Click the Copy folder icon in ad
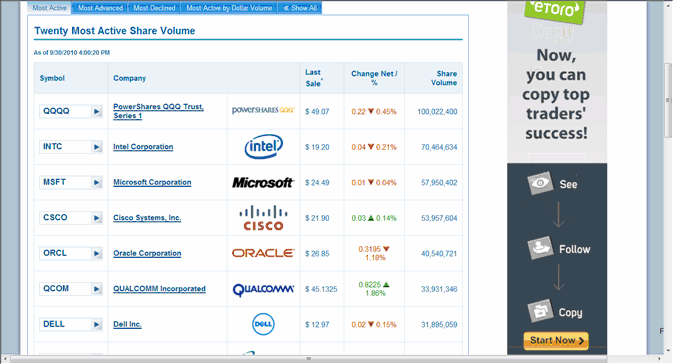673x364 pixels. 540,311
